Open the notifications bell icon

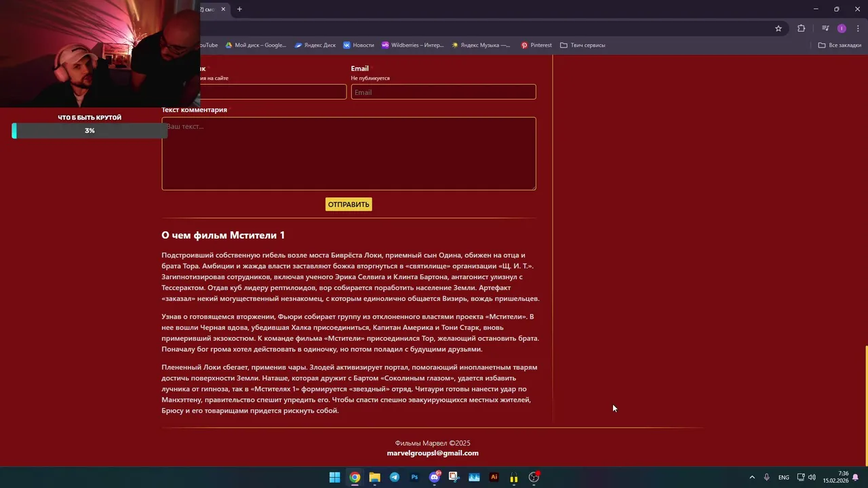856,477
